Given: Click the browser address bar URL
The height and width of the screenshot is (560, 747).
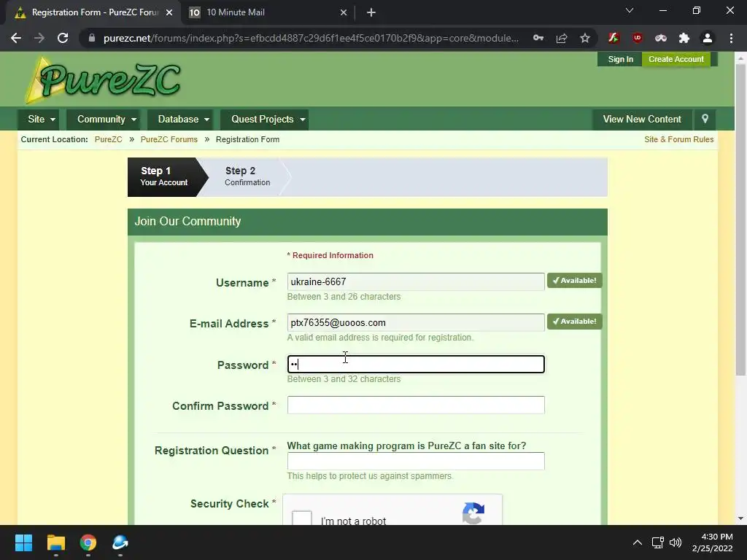Looking at the screenshot, I should click(311, 38).
